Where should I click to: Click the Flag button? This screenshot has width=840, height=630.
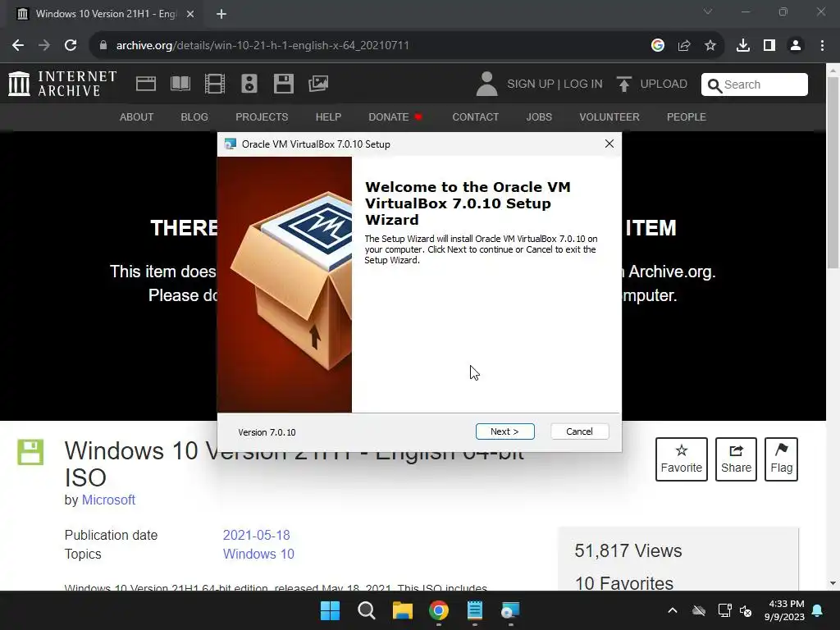[781, 459]
